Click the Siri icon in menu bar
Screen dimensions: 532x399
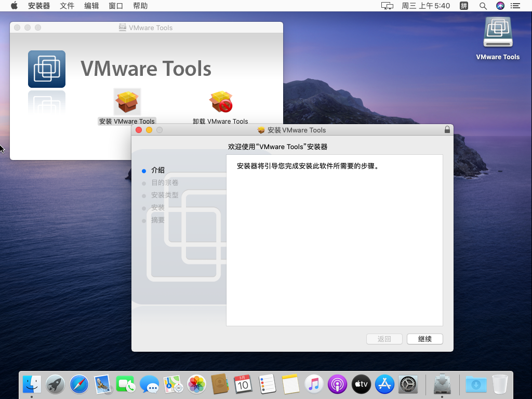point(500,6)
